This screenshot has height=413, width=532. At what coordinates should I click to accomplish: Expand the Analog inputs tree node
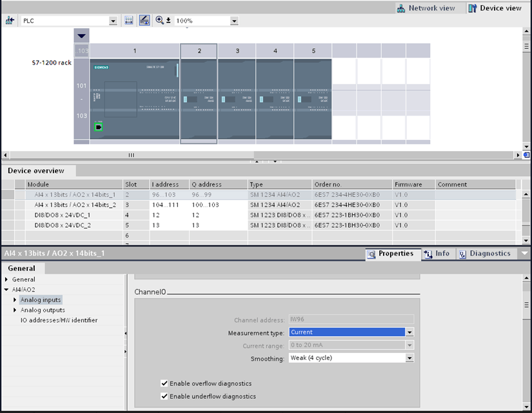[15, 299]
